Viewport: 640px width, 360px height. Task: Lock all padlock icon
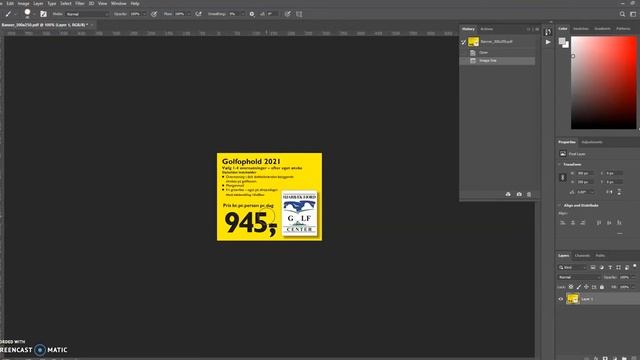602,287
